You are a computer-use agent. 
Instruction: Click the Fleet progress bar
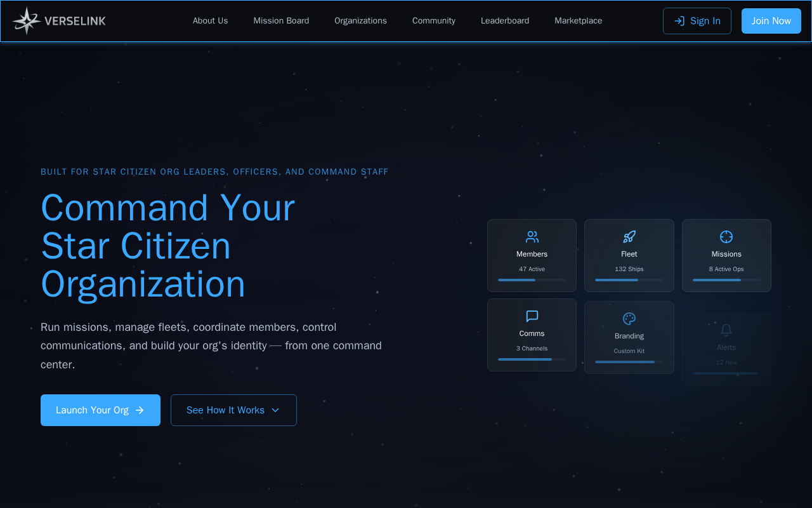click(x=629, y=280)
